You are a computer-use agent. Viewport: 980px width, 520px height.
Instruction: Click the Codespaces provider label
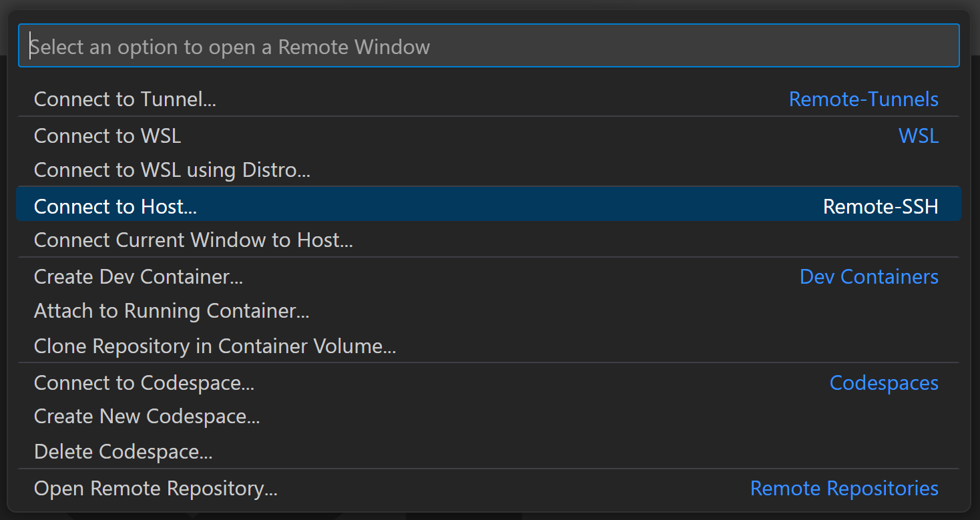point(884,382)
